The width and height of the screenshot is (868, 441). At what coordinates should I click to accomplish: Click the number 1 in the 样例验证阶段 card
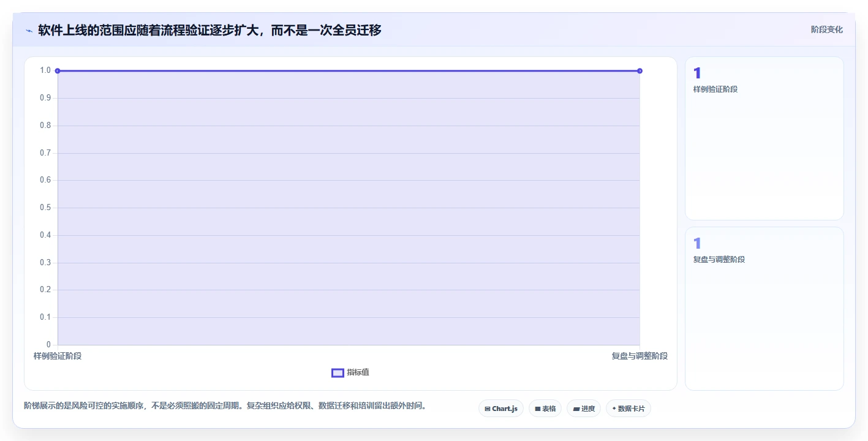697,73
